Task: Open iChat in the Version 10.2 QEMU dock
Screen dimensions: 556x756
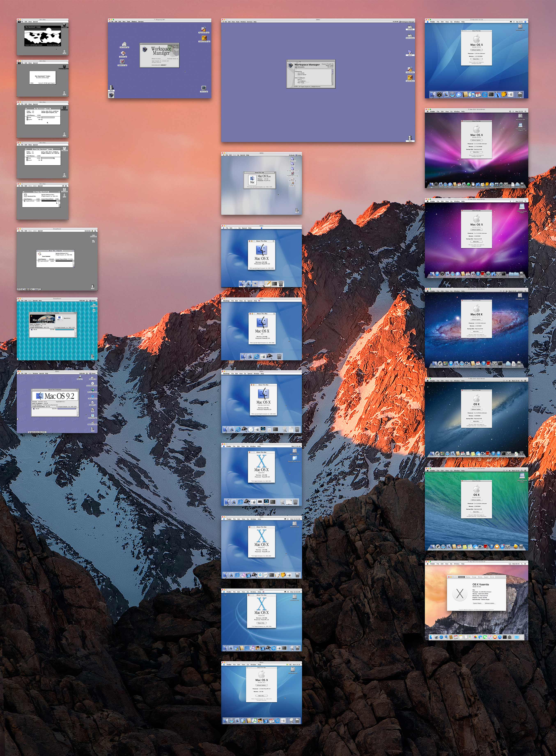Action: click(237, 648)
